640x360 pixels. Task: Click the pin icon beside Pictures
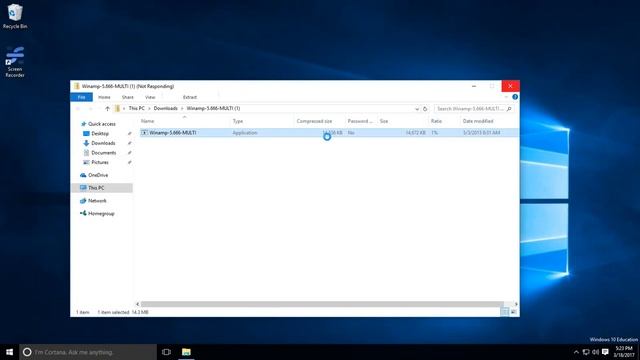coord(129,162)
